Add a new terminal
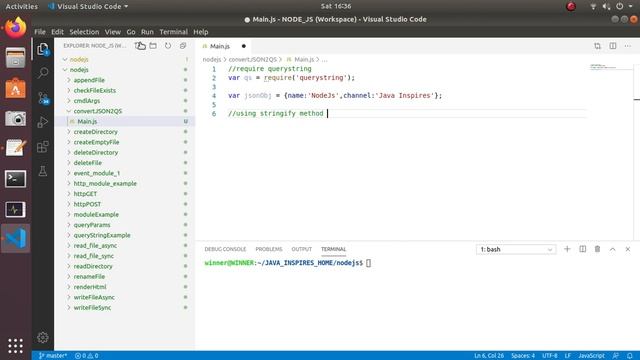The width and height of the screenshot is (640, 360). click(567, 249)
